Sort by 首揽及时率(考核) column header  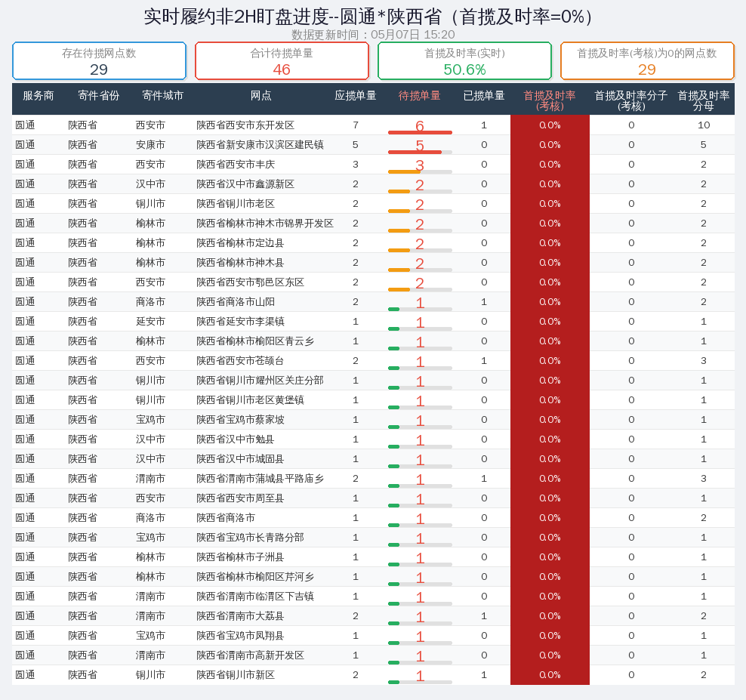click(550, 100)
